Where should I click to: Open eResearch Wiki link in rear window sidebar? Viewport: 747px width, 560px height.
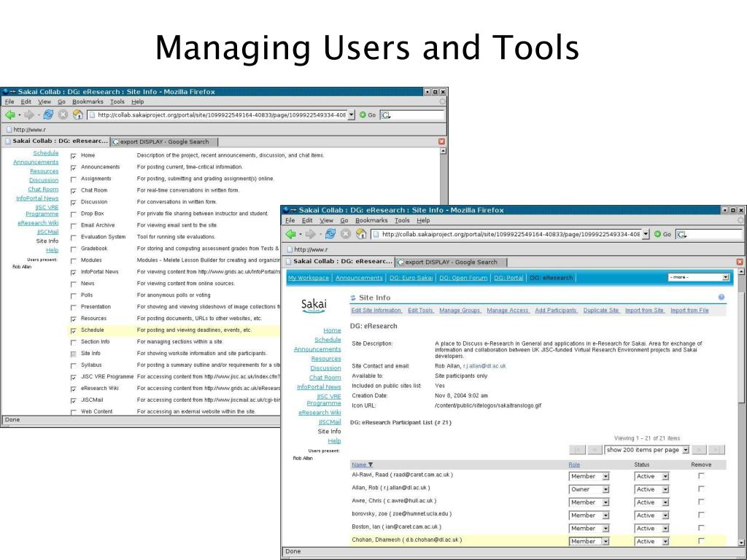(x=38, y=223)
